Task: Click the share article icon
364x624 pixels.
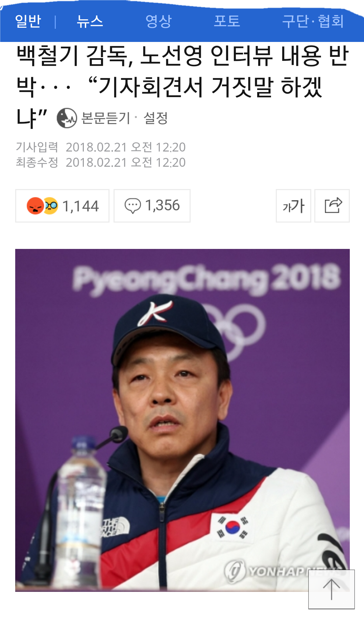Action: click(x=332, y=206)
